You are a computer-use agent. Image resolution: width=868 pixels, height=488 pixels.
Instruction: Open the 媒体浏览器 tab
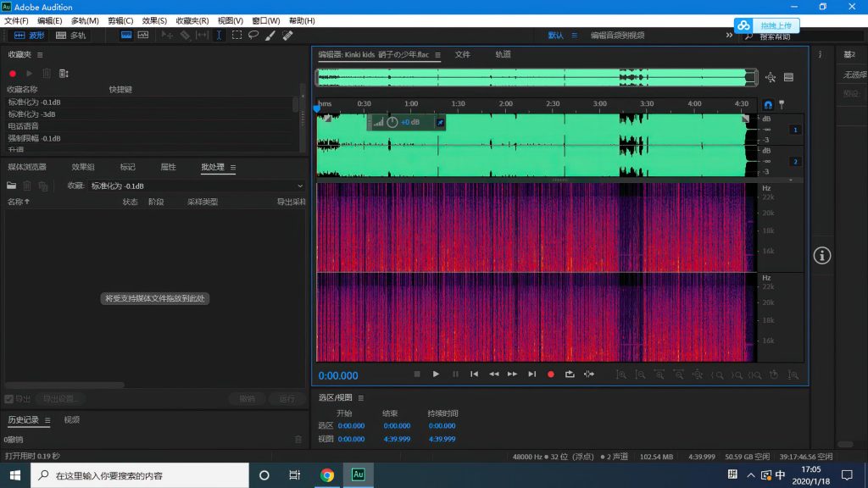(27, 167)
